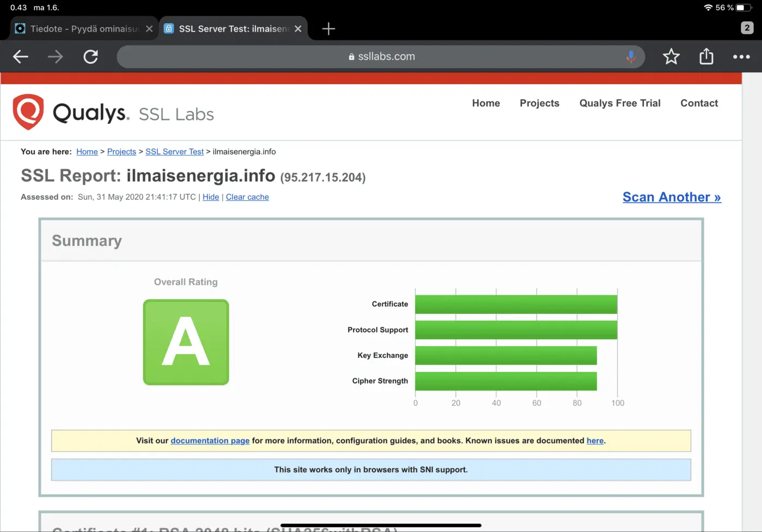762x532 pixels.
Task: Select the SSL Server Test tab
Action: tap(233, 29)
